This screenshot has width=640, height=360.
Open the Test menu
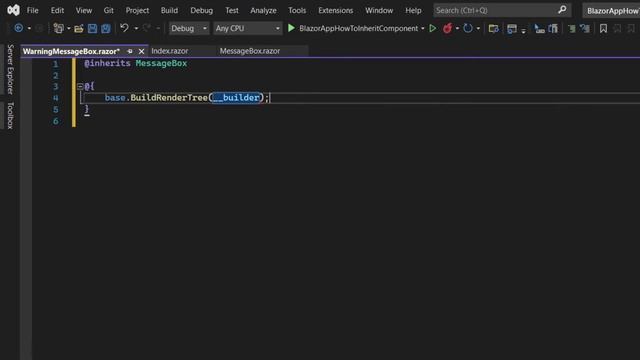[x=232, y=10]
